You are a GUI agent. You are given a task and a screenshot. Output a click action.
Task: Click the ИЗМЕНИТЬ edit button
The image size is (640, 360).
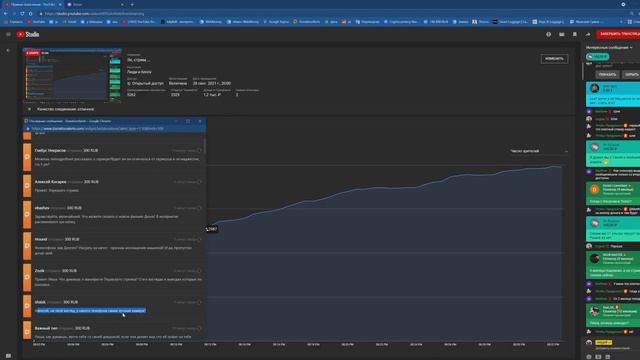coord(554,59)
